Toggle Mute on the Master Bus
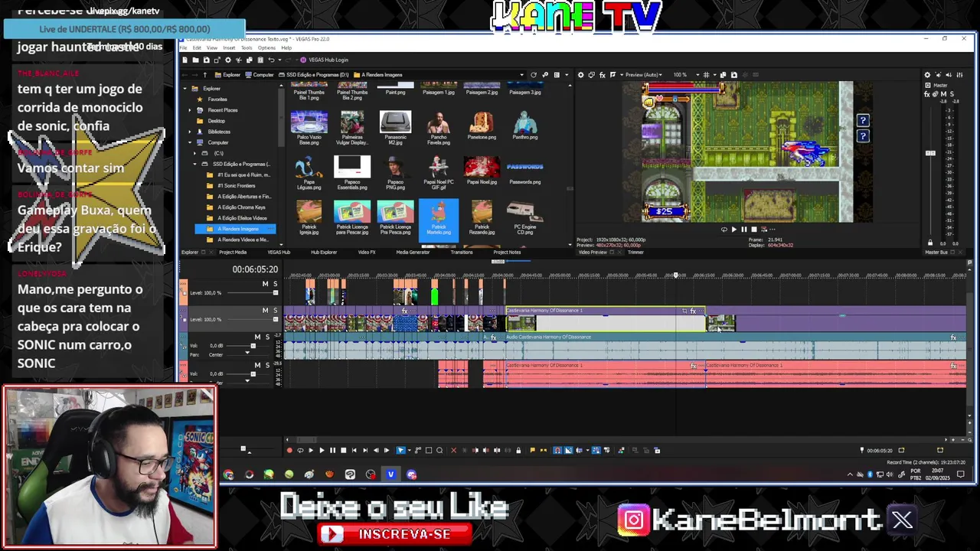The width and height of the screenshot is (980, 551). click(944, 94)
